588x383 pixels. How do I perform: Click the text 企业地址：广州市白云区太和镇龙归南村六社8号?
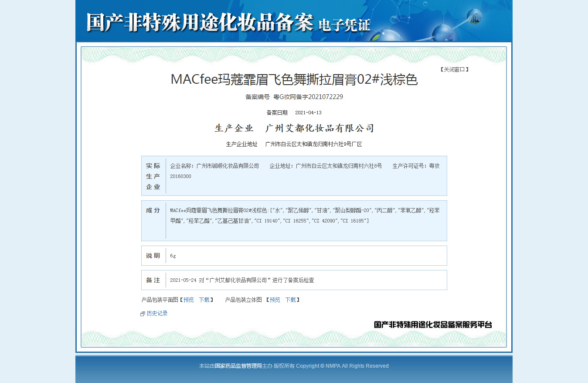326,166
